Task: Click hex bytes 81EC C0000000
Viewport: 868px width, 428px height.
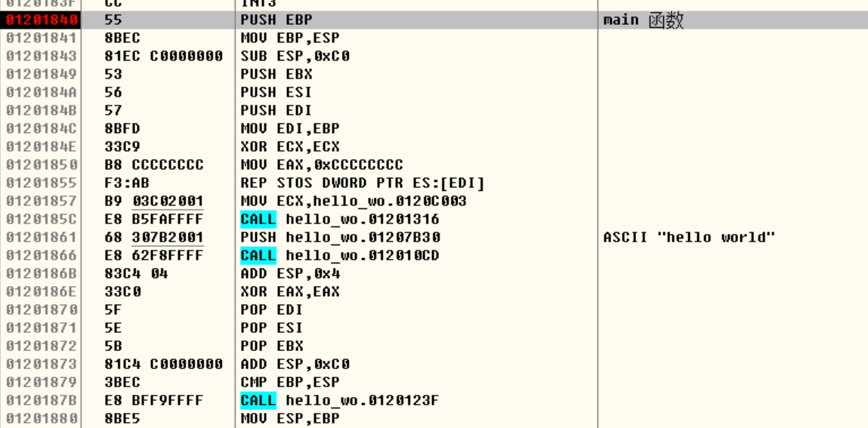Action: point(163,57)
